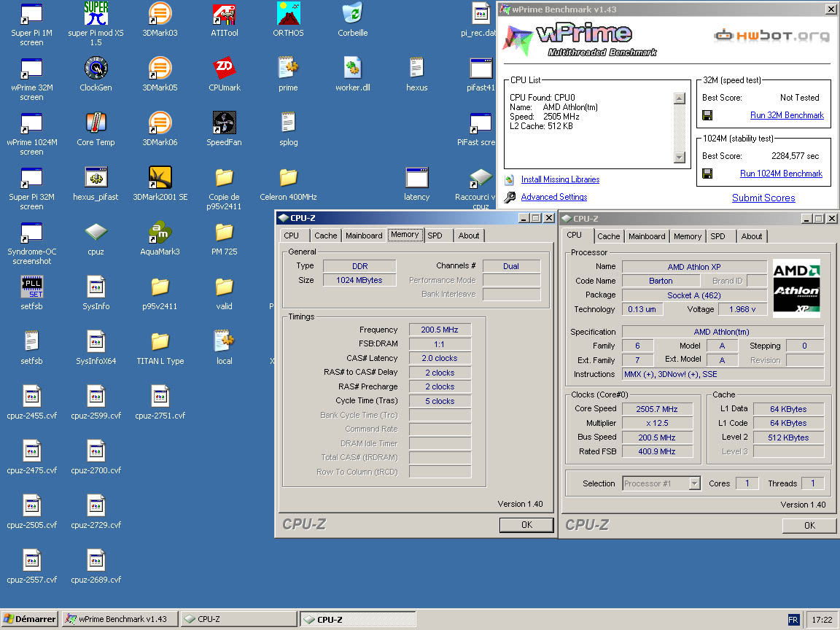840x630 pixels.
Task: Click the save icon beside Run 1024M Benchmark
Action: (x=707, y=174)
